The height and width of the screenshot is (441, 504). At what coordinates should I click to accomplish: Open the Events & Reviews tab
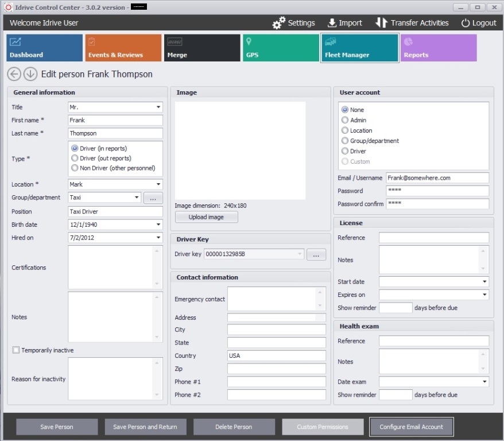(123, 48)
